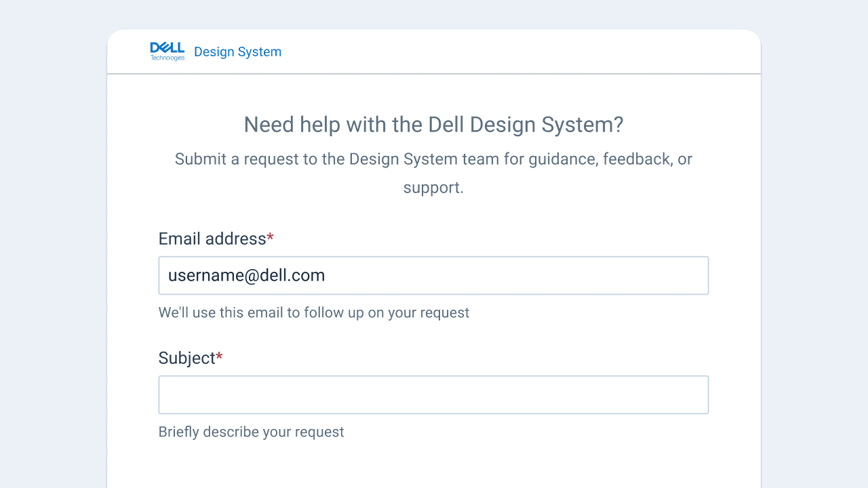
Task: Click the Dell Technologies logo
Action: tap(167, 52)
